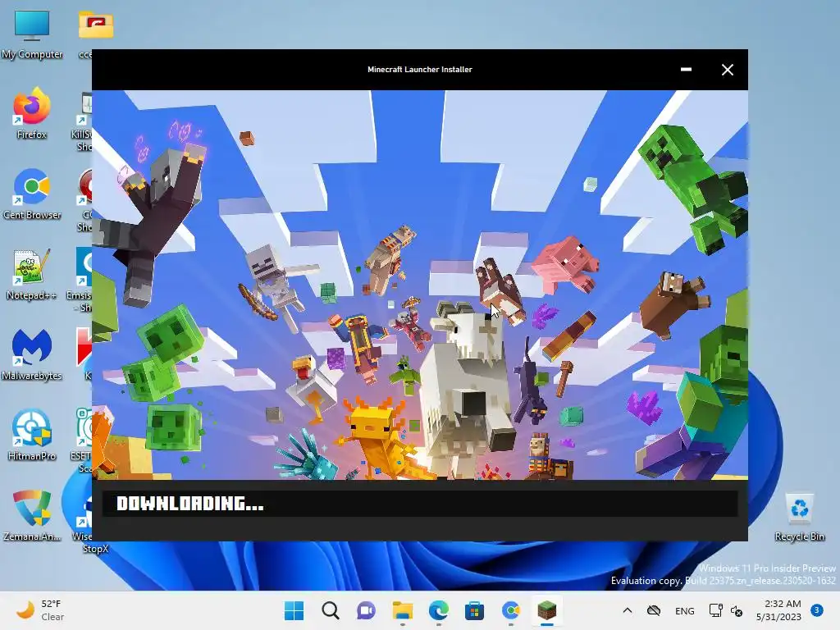
Task: Open the clock and calendar flyout
Action: coord(778,610)
